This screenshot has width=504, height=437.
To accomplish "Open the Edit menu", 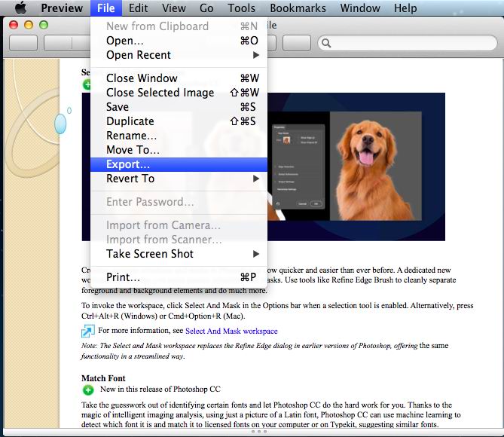I will pos(138,8).
